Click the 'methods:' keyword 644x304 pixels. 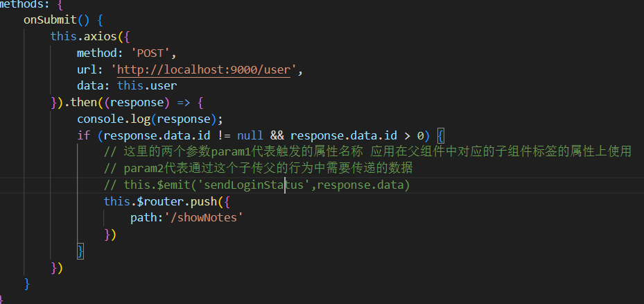pos(25,5)
